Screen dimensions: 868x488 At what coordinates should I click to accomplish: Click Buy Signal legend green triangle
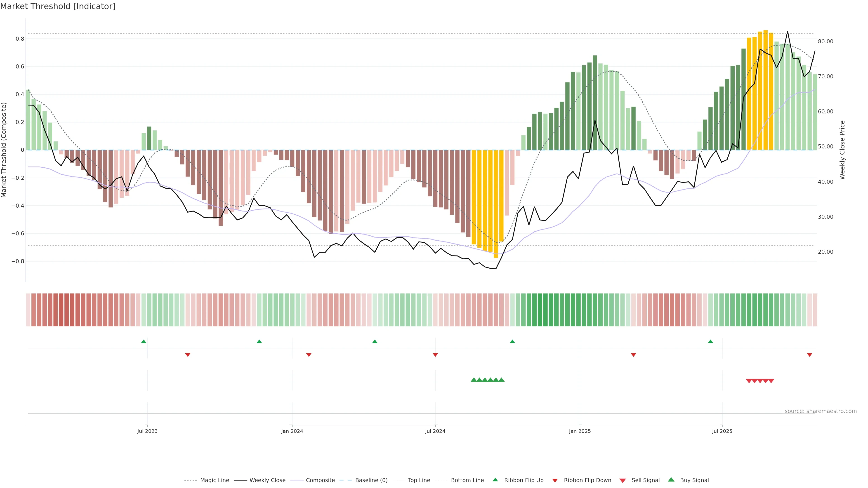point(671,480)
